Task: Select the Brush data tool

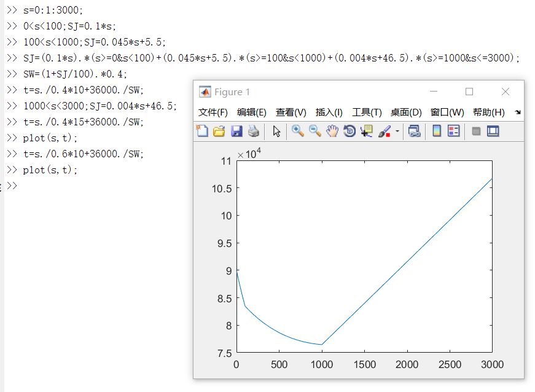Action: [x=385, y=131]
